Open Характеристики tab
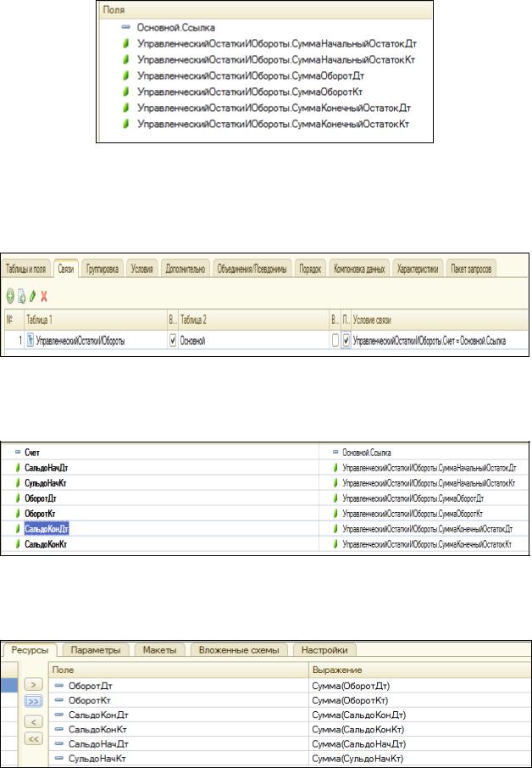 [x=418, y=269]
